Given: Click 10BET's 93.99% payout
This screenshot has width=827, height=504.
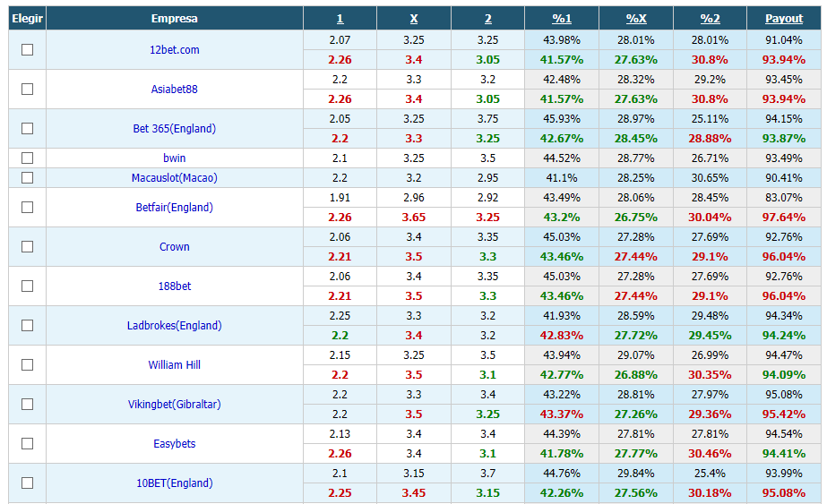Looking at the screenshot, I should (784, 474).
